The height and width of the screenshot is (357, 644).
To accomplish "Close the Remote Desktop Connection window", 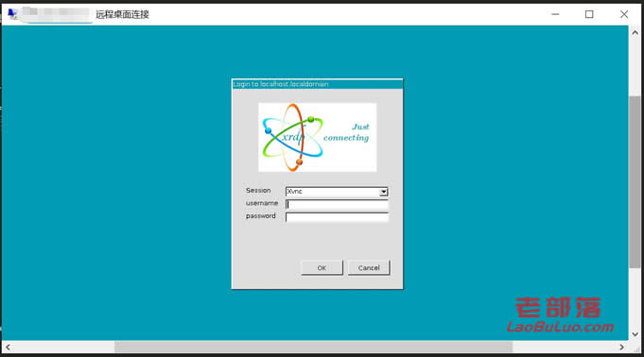I will click(624, 14).
